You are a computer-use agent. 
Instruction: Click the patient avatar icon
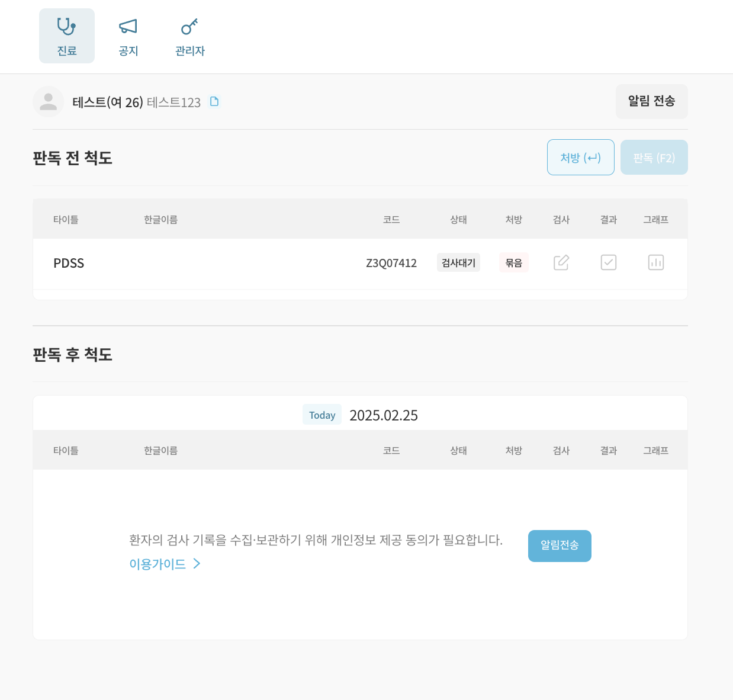pyautogui.click(x=48, y=102)
